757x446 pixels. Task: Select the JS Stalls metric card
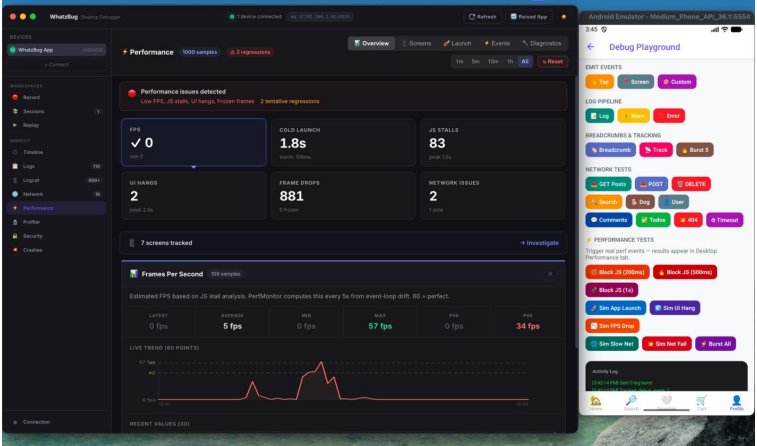click(x=493, y=142)
